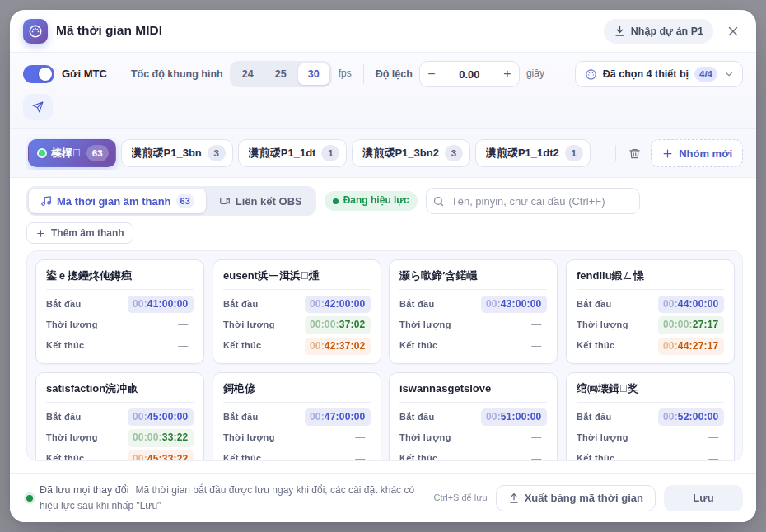Click start timecode 00:41:00:00
This screenshot has width=766, height=532.
click(x=161, y=304)
